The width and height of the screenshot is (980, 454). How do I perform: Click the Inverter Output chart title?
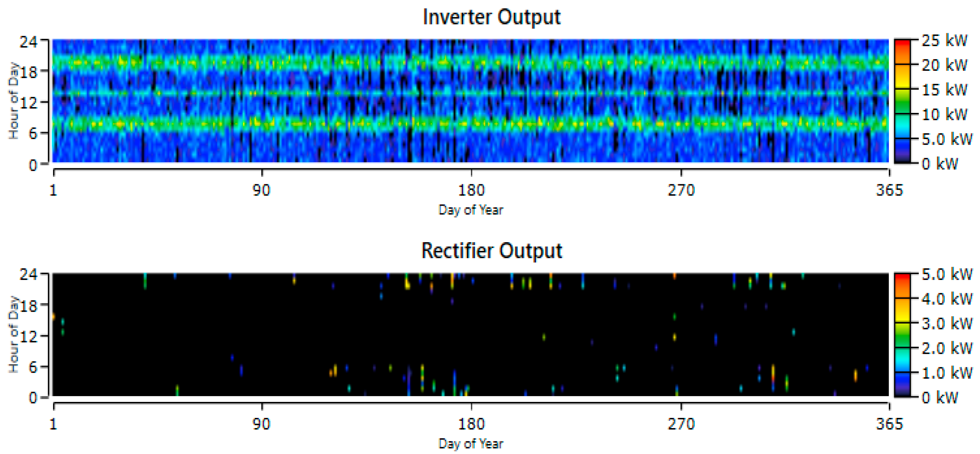[491, 17]
